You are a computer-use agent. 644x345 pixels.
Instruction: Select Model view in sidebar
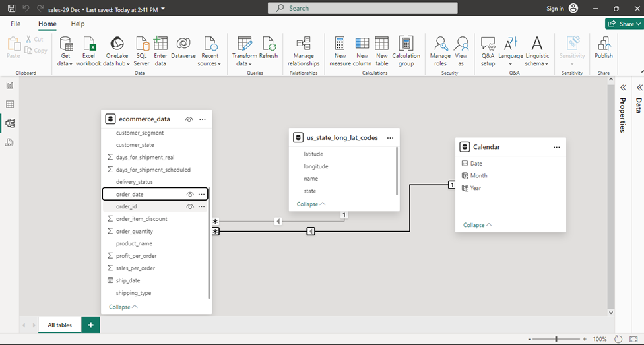pos(10,123)
